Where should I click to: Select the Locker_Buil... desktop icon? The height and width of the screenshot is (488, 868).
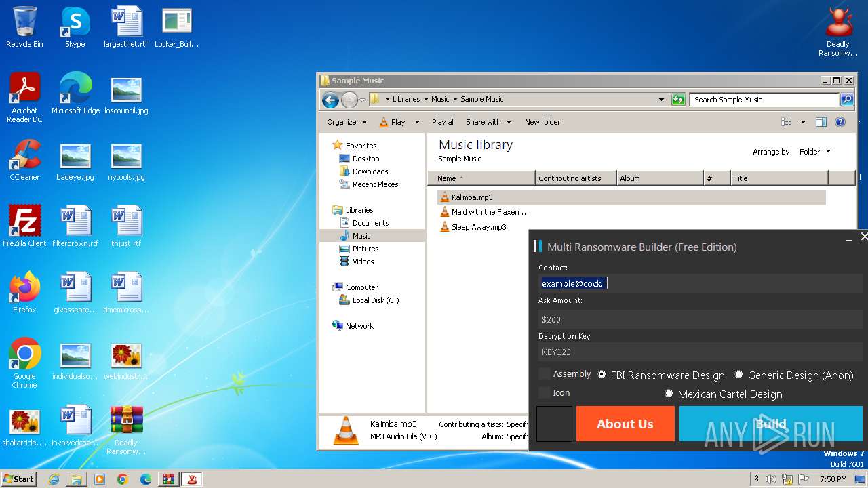pyautogui.click(x=177, y=27)
